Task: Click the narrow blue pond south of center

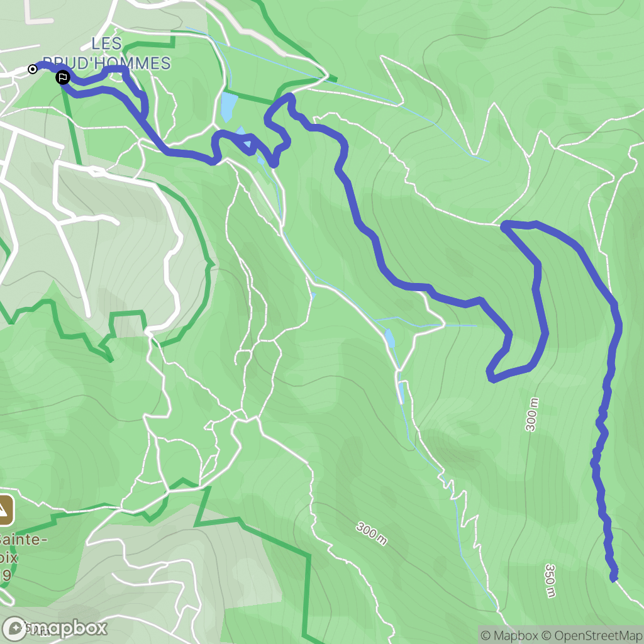Action: (401, 392)
